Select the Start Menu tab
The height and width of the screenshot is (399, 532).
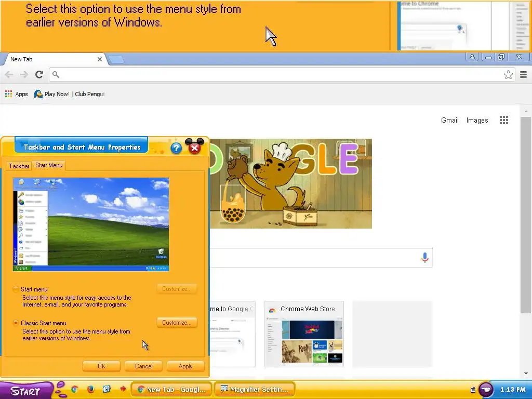pyautogui.click(x=49, y=165)
